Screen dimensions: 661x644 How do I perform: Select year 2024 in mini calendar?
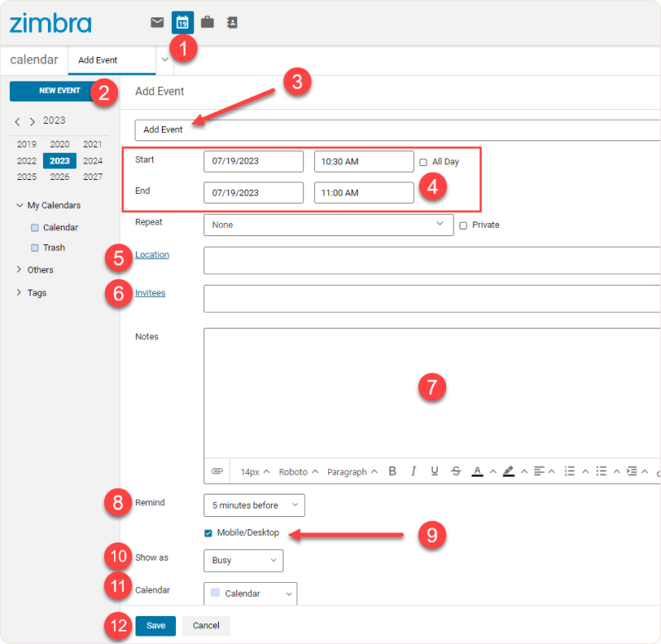click(93, 161)
